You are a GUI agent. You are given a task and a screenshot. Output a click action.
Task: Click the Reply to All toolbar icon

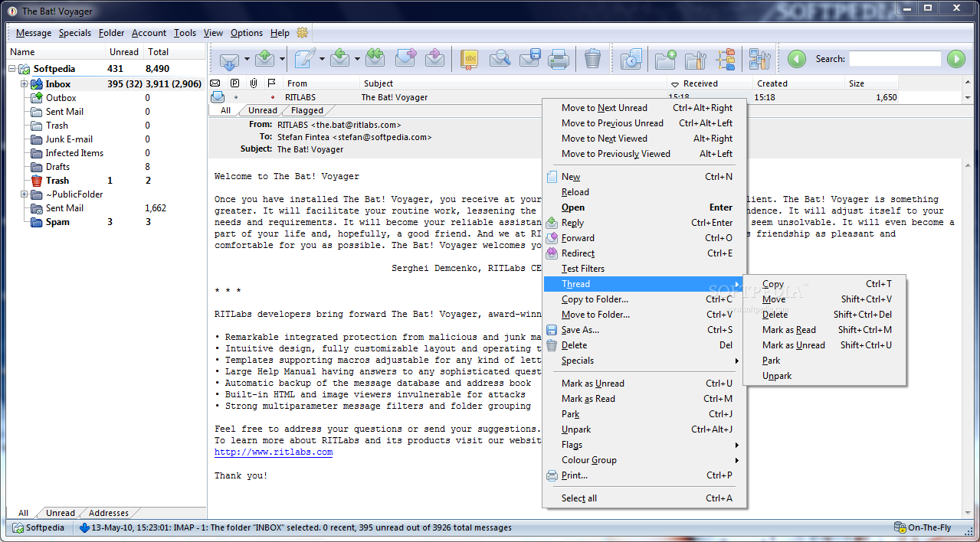click(x=375, y=59)
